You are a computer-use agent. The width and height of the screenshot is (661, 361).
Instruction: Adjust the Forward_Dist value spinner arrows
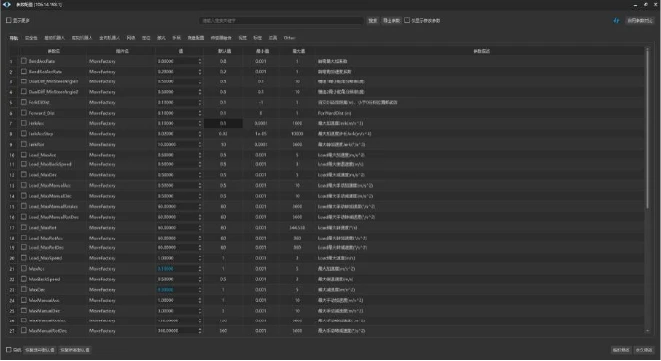(x=200, y=113)
